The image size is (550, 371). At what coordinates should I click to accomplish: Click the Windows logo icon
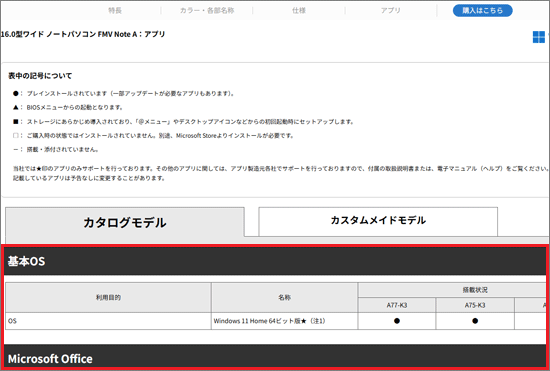(x=539, y=37)
